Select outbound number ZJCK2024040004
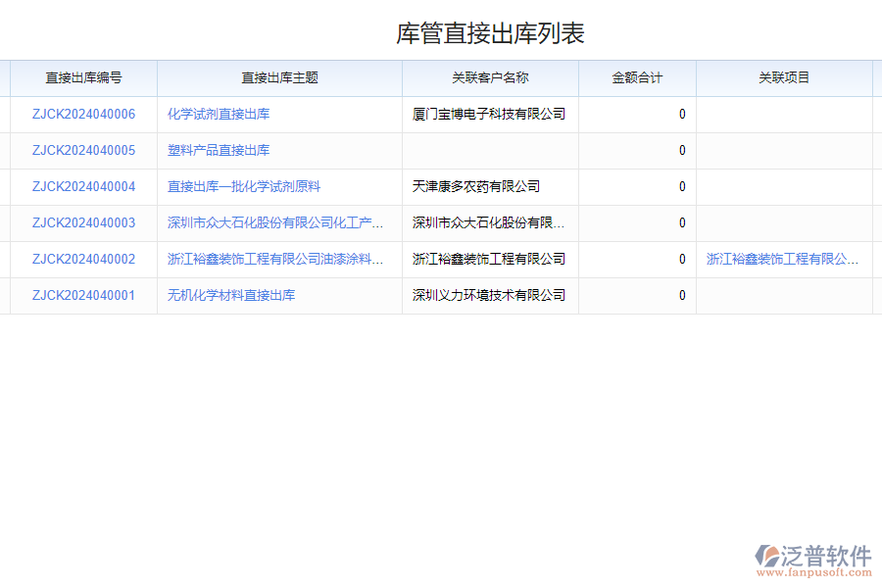The height and width of the screenshot is (588, 882). click(82, 186)
